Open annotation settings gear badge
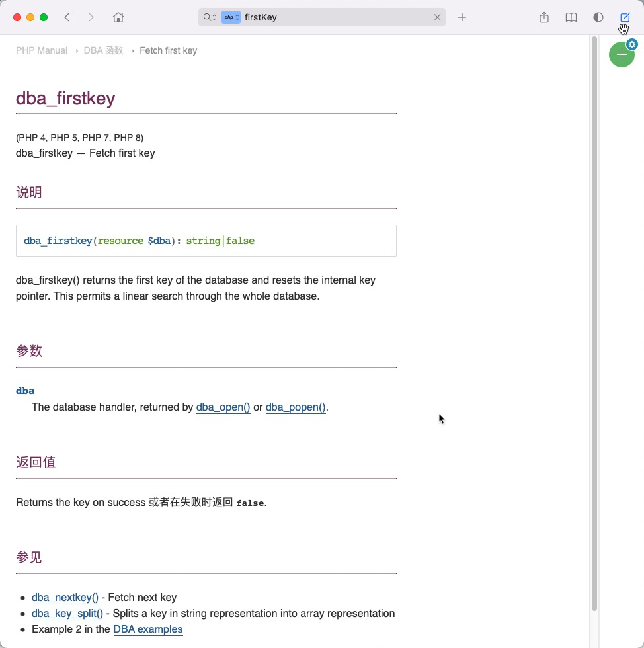 tap(632, 44)
